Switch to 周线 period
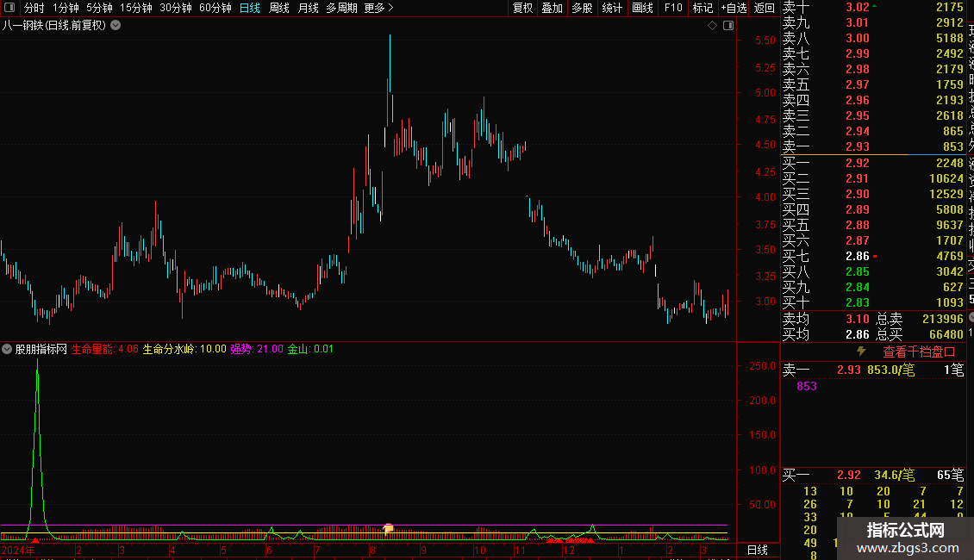The width and height of the screenshot is (974, 560). pyautogui.click(x=279, y=8)
